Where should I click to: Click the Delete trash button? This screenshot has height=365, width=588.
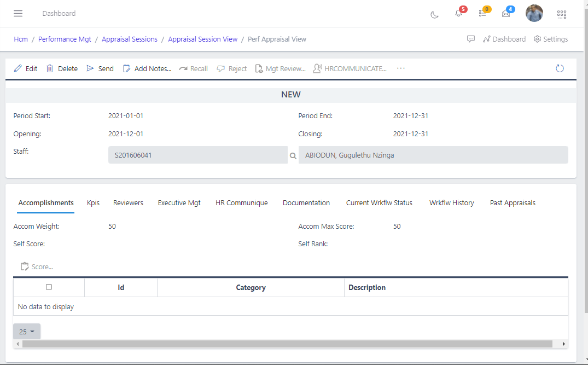(x=62, y=68)
